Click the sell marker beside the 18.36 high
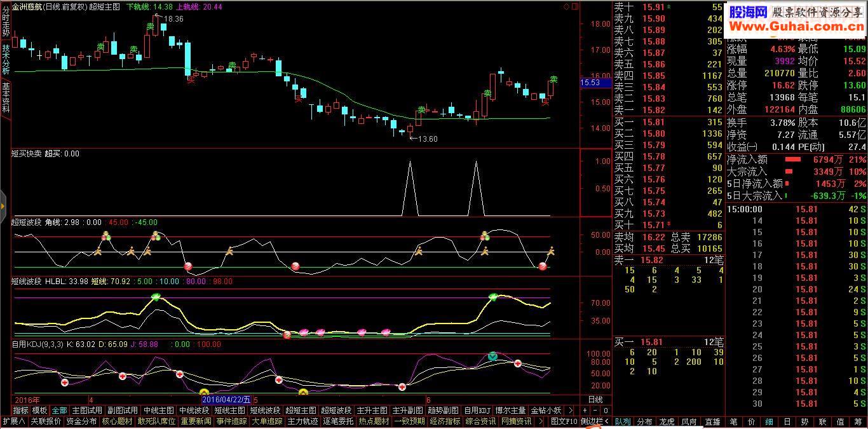The width and height of the screenshot is (868, 429). coord(150,27)
